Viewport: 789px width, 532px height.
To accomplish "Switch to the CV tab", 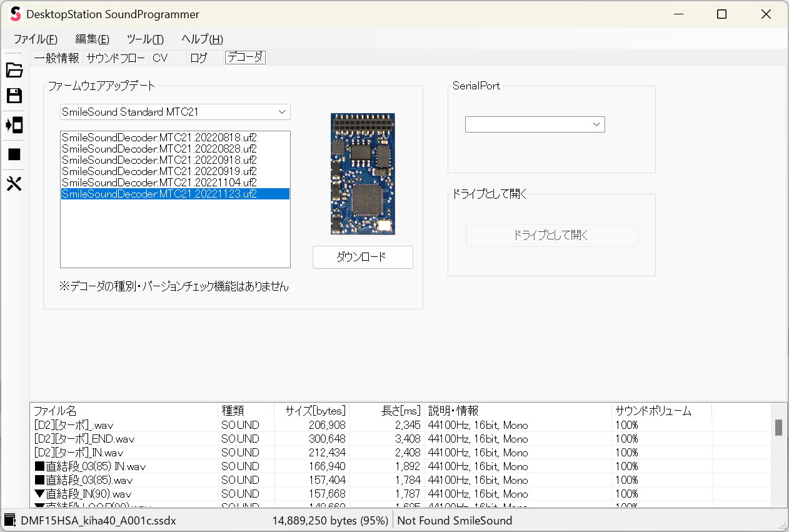I will pos(160,58).
